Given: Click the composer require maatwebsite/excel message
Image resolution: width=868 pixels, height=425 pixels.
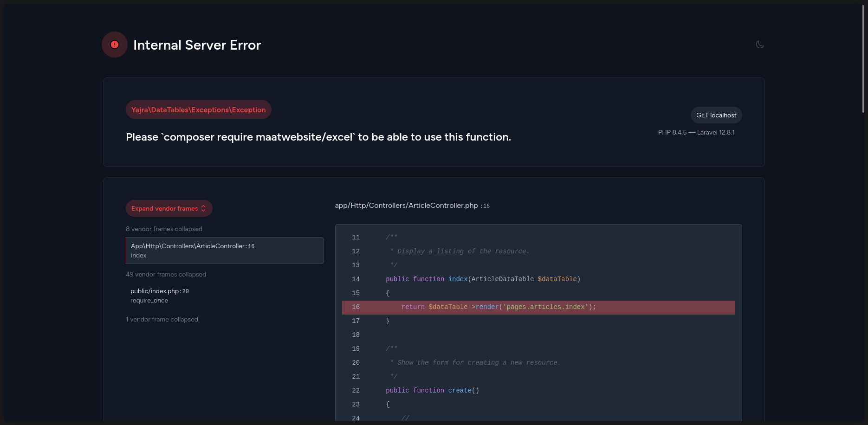Looking at the screenshot, I should point(318,137).
